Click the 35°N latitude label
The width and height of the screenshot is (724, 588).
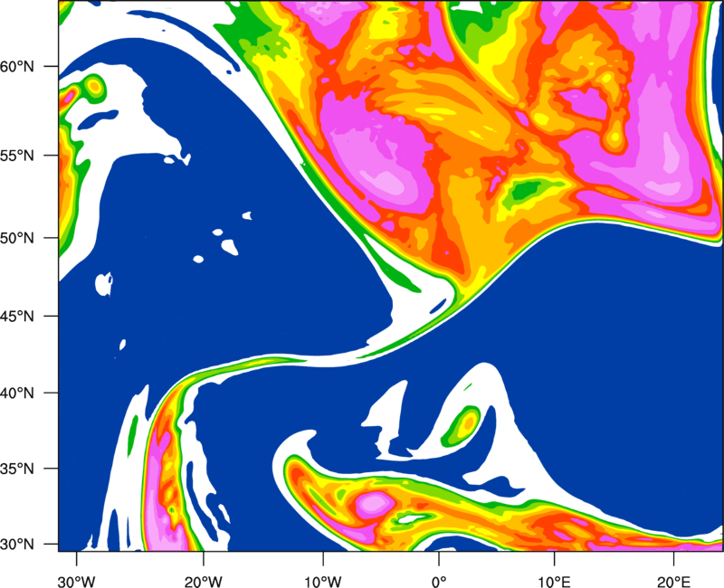click(x=17, y=469)
